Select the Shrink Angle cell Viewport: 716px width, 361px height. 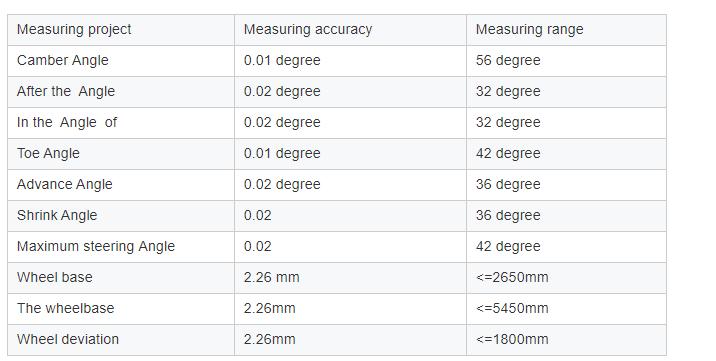pos(121,216)
